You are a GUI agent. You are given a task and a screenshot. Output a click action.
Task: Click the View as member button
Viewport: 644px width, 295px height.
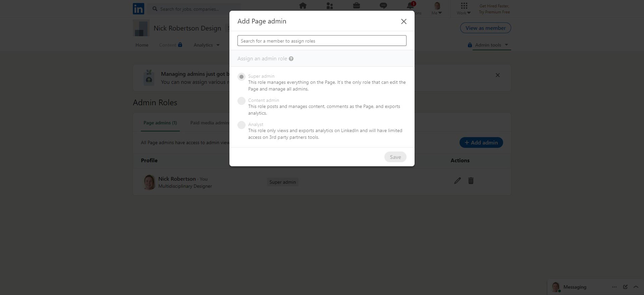[486, 28]
